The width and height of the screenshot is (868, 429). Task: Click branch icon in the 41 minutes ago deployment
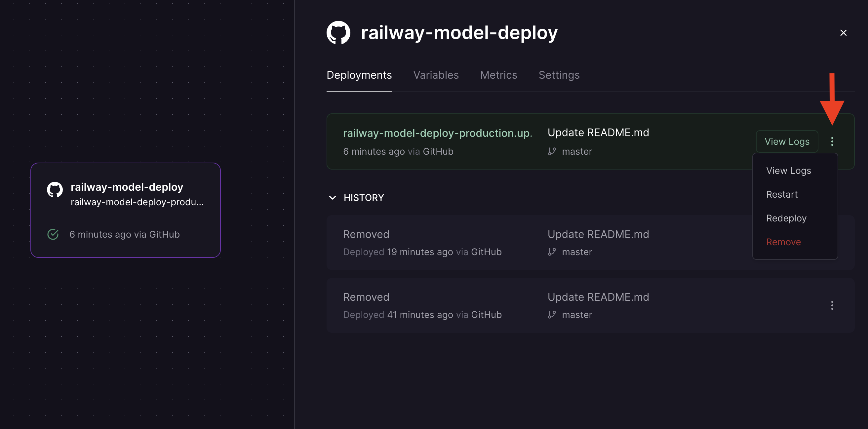coord(552,315)
